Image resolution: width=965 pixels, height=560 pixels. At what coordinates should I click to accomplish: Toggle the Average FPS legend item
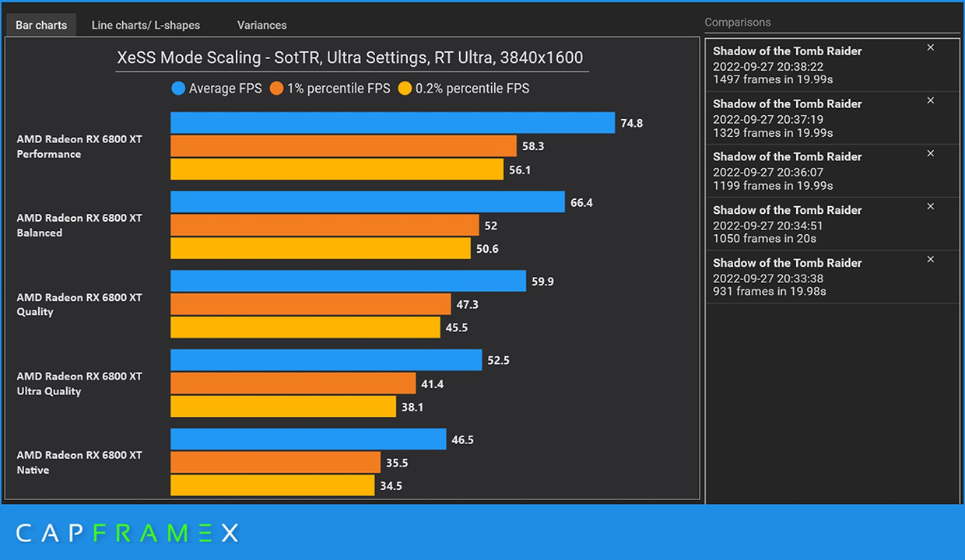pyautogui.click(x=217, y=89)
